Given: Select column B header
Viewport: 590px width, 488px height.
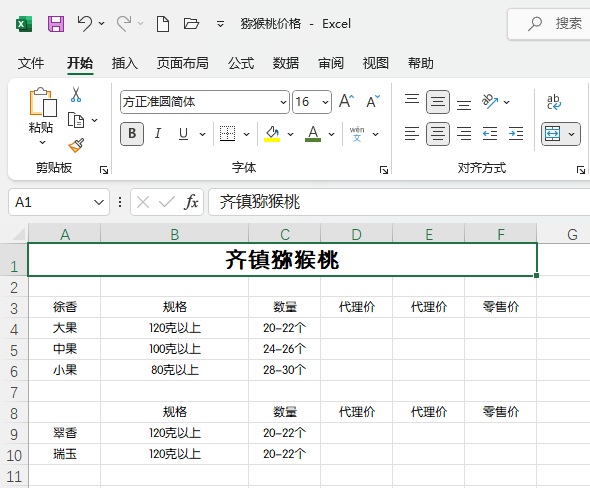Looking at the screenshot, I should [175, 234].
